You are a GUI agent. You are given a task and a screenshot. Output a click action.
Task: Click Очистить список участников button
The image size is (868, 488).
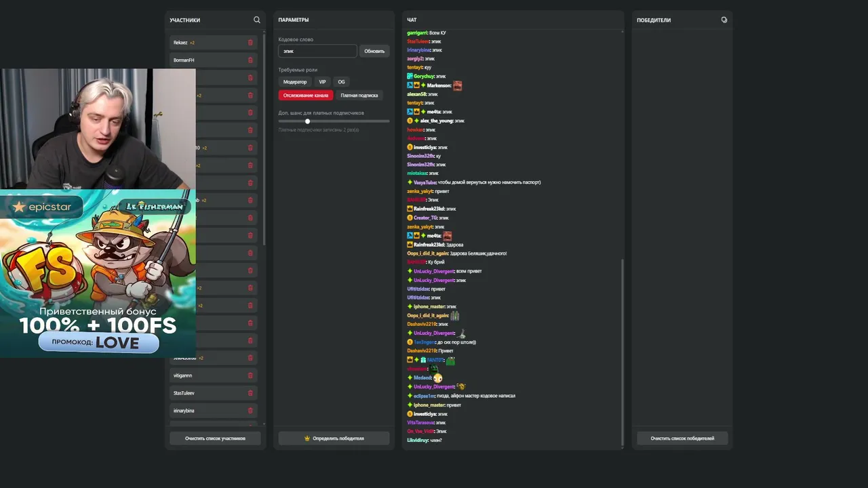pos(215,439)
